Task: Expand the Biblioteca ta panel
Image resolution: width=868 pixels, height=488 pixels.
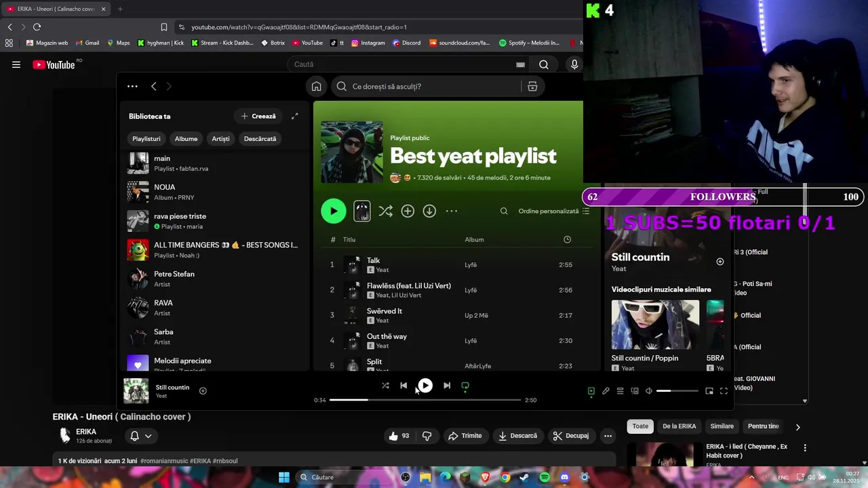Action: pyautogui.click(x=295, y=116)
